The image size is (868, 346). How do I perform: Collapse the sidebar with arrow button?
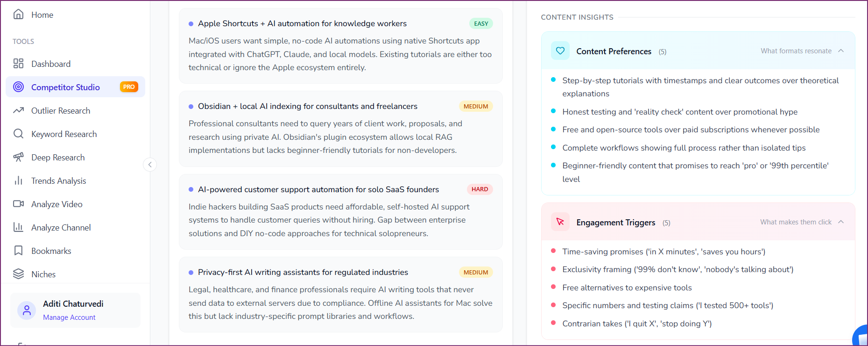click(150, 164)
